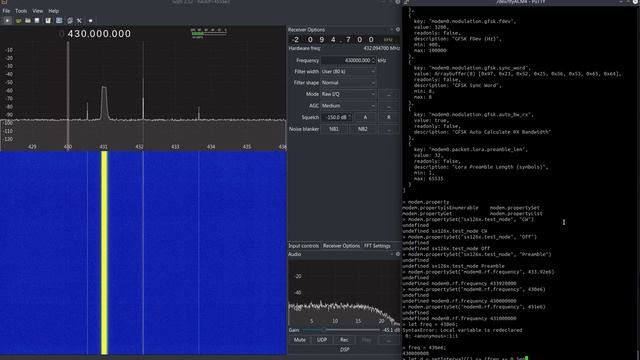Click the Hardware freq readout value
This screenshot has width=640, height=360.
coord(381,48)
